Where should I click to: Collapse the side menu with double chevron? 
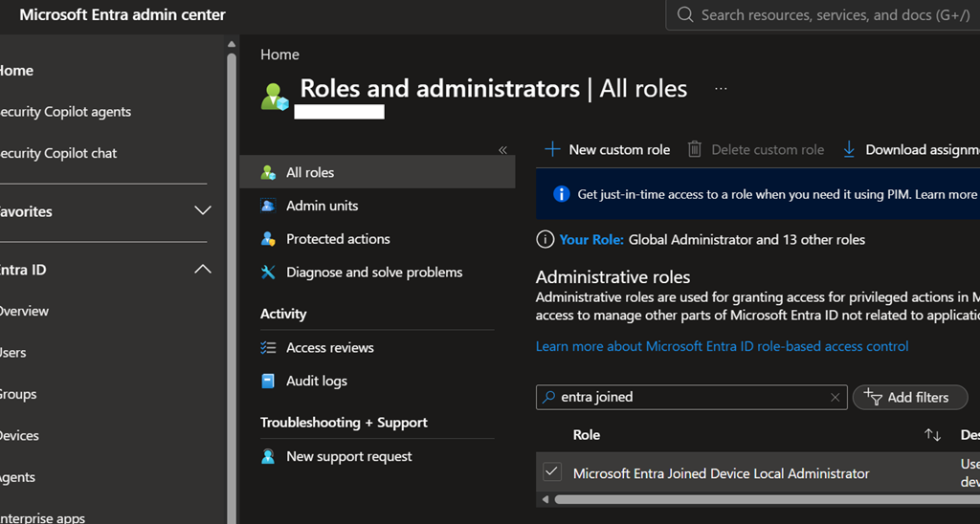pyautogui.click(x=502, y=150)
